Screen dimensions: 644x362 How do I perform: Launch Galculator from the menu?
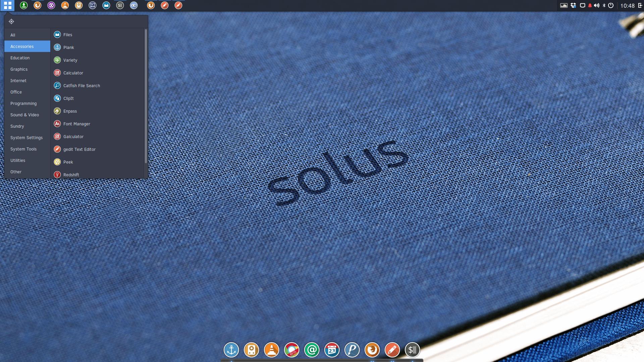[x=97, y=136]
